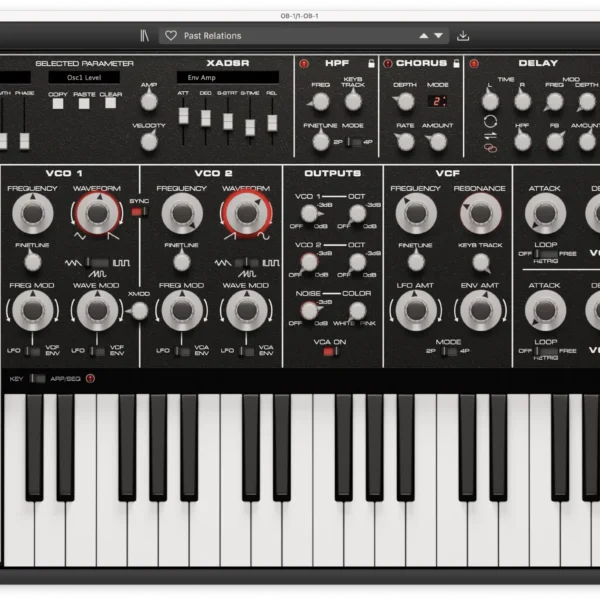Click the XADSR VELOCITY knob
Image resolution: width=600 pixels, height=600 pixels.
[149, 142]
